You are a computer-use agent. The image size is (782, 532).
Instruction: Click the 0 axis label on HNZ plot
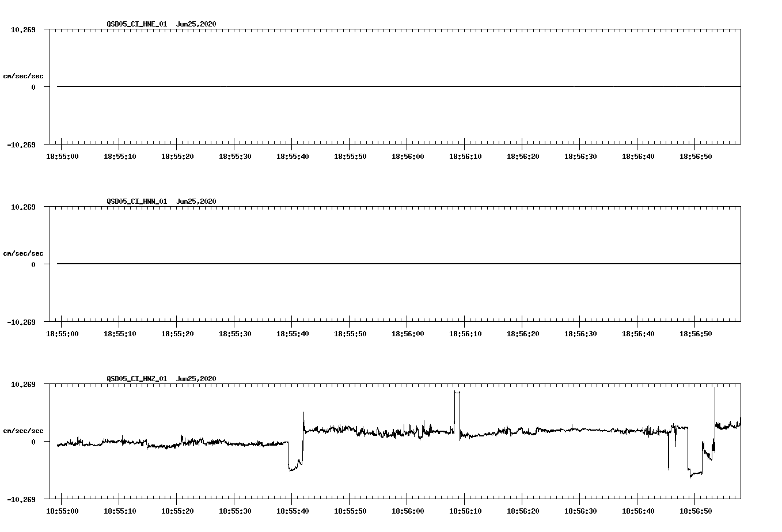(x=33, y=442)
